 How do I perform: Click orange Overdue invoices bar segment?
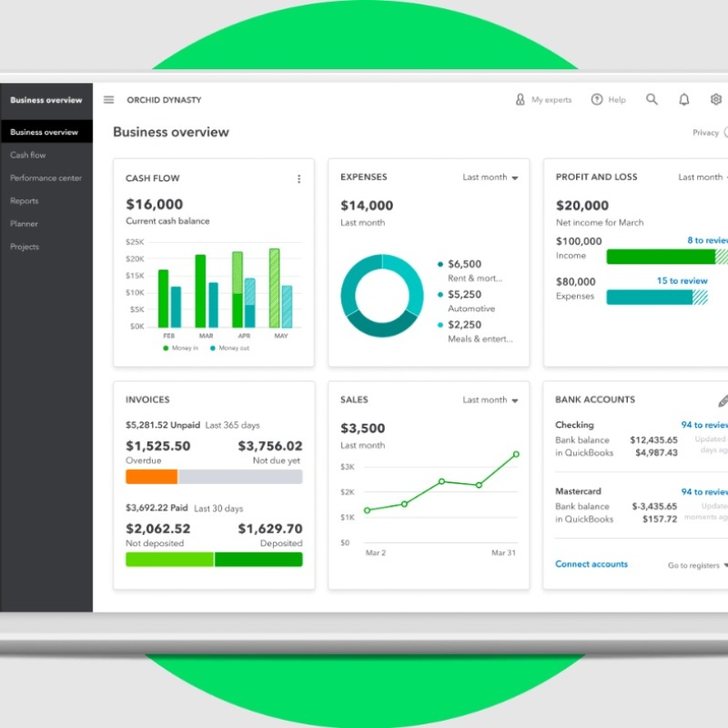[151, 477]
